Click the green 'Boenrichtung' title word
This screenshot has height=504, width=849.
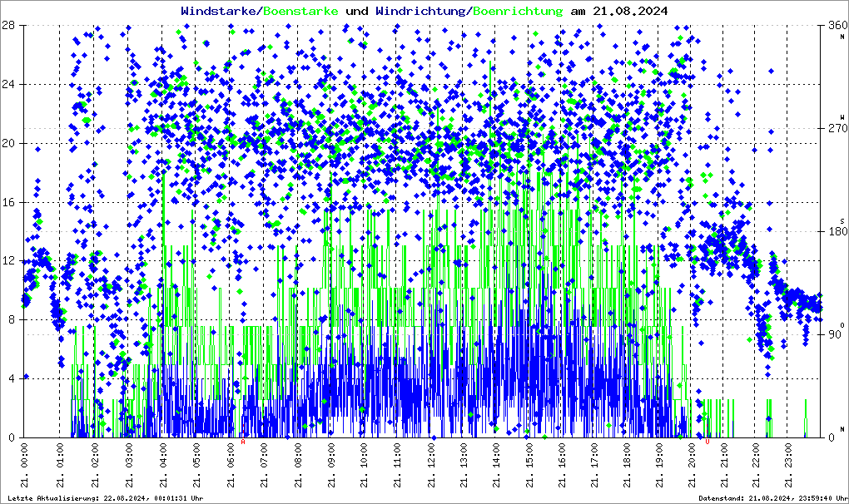(518, 11)
